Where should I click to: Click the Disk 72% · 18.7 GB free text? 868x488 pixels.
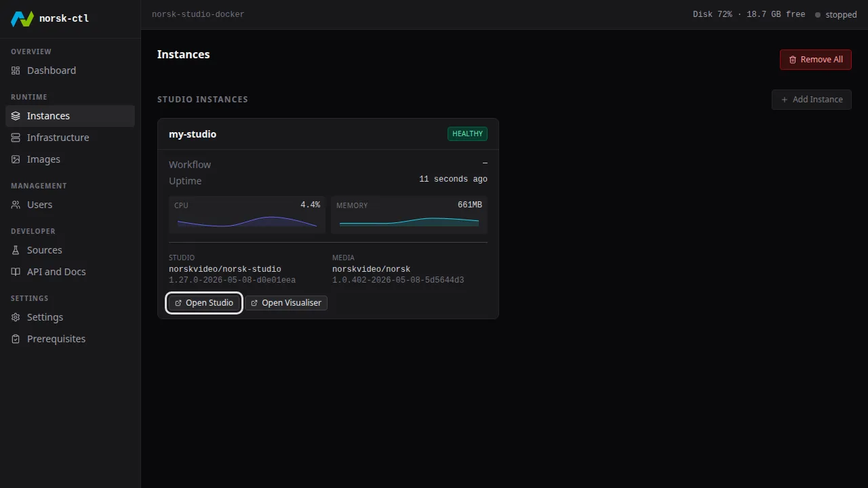pyautogui.click(x=749, y=14)
